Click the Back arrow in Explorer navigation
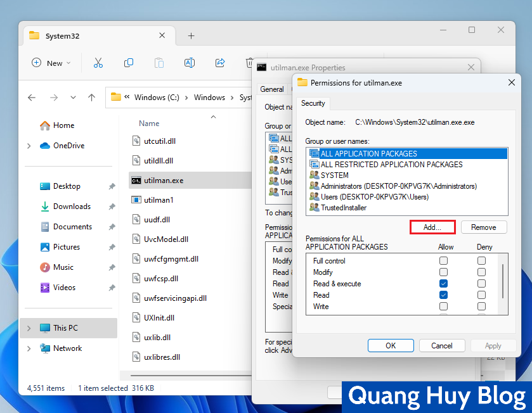The height and width of the screenshot is (413, 532). coord(32,98)
